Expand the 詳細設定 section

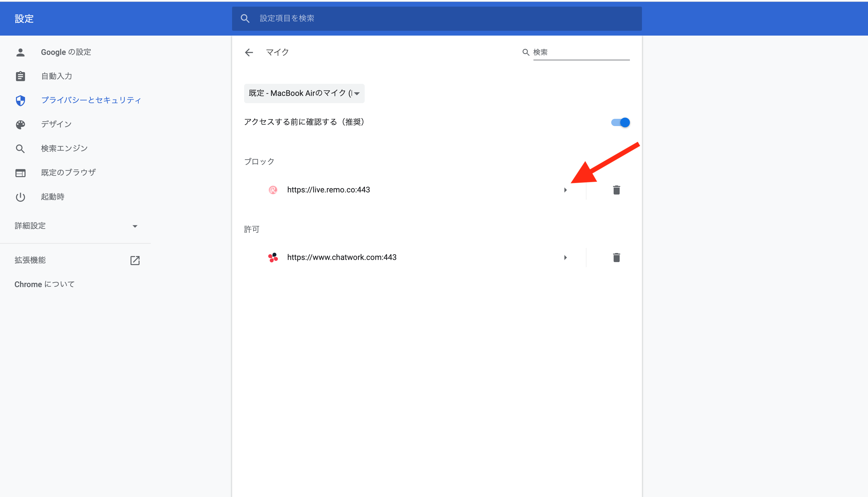coord(76,226)
